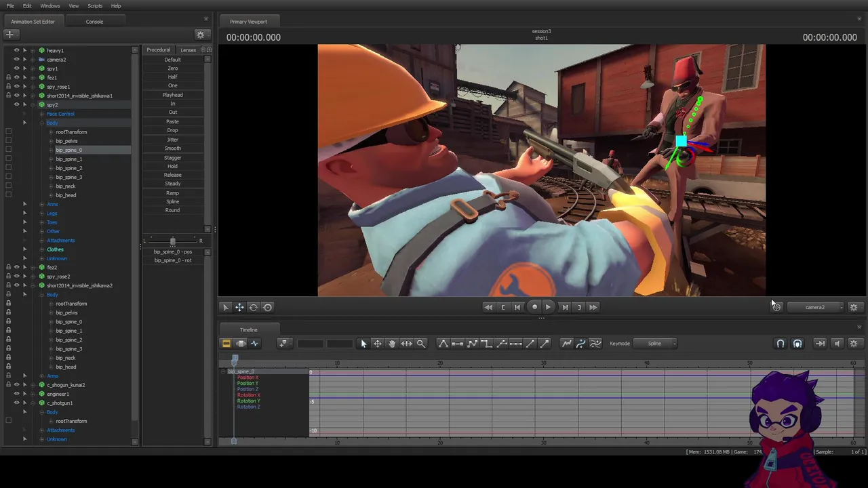Check the box beside bip_head
Viewport: 868px width, 488px height.
[8, 195]
